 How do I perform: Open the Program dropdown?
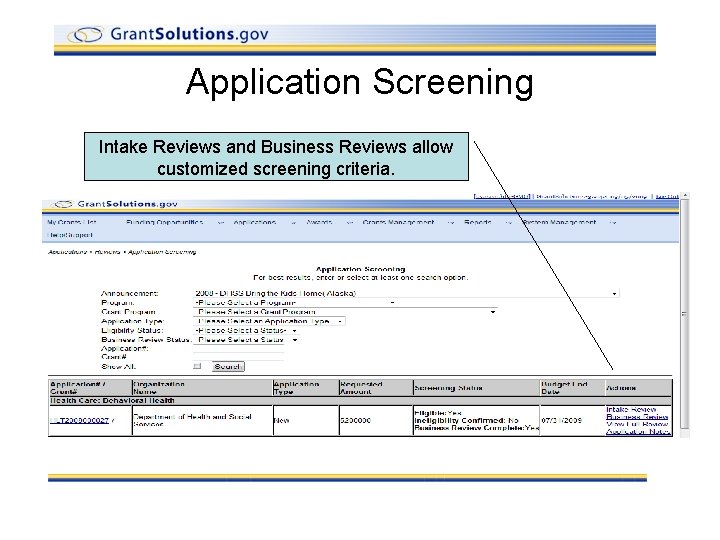point(295,303)
